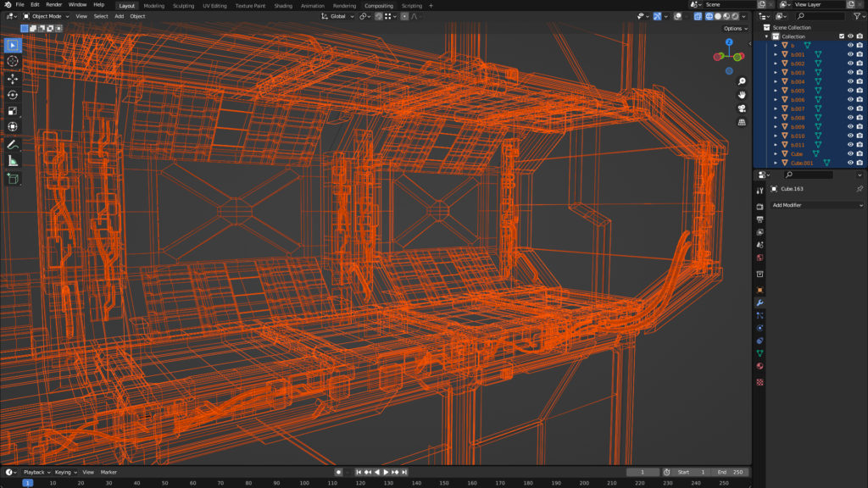
Task: Open the Object Mode dropdown
Action: [46, 16]
